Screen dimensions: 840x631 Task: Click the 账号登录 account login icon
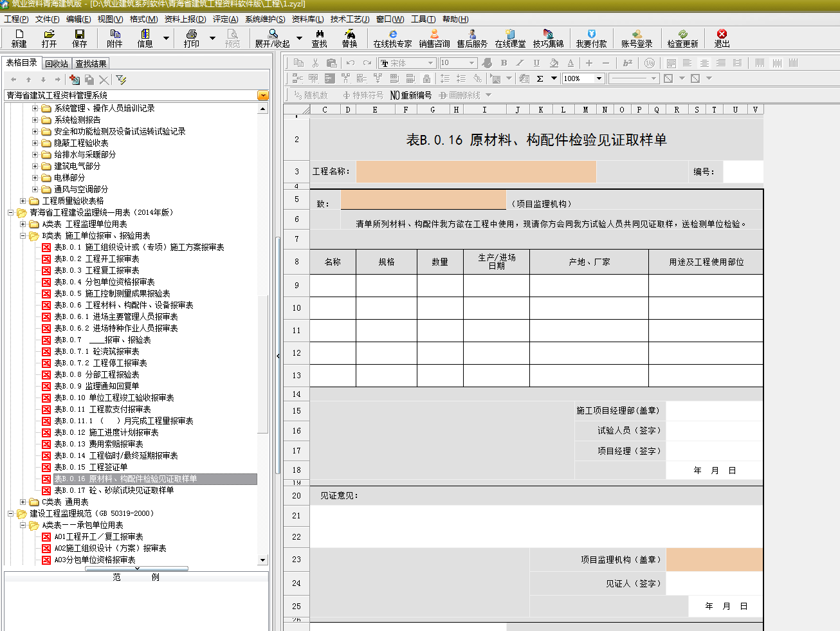tap(637, 39)
